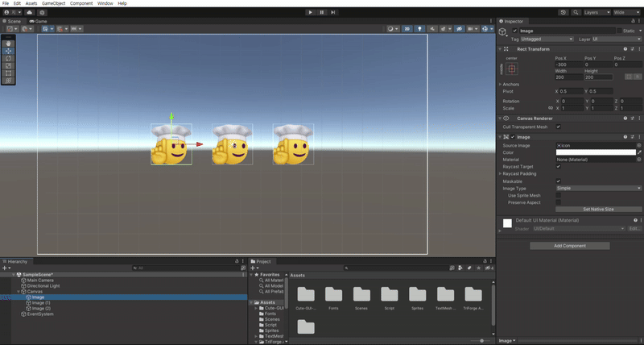The height and width of the screenshot is (345, 644).
Task: Open the Layer UI dropdown
Action: point(617,39)
